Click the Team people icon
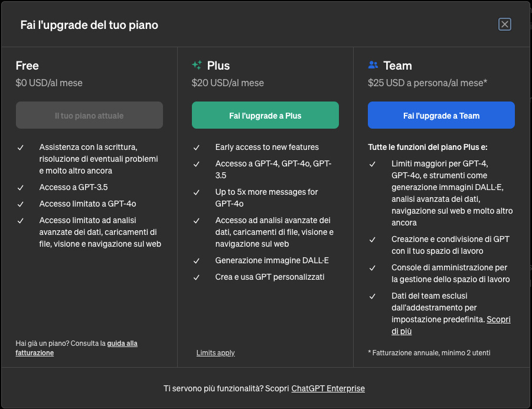This screenshot has width=532, height=409. 373,66
